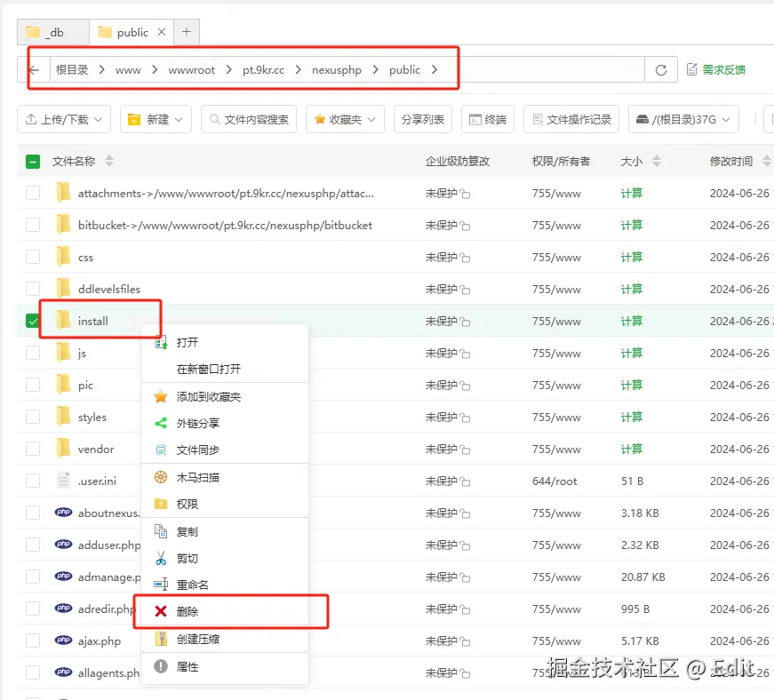Choose 打开 in context menu
774x700 pixels.
click(x=225, y=342)
